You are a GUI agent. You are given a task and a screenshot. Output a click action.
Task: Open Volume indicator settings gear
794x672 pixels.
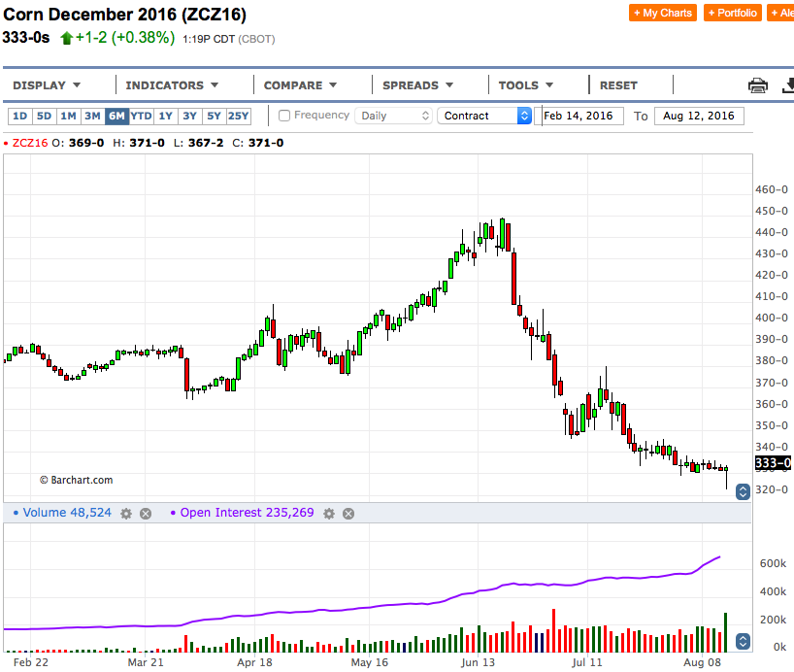pyautogui.click(x=126, y=514)
